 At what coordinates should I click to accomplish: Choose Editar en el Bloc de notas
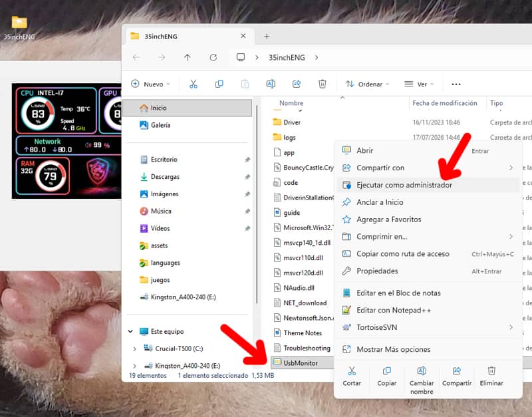pyautogui.click(x=428, y=293)
